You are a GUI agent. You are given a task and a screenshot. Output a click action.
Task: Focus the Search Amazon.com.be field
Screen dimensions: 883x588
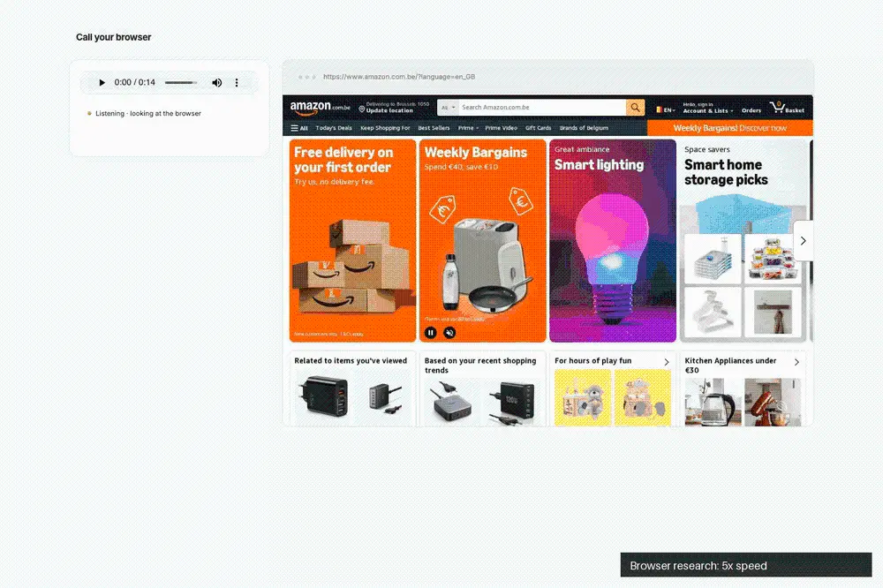tap(542, 107)
